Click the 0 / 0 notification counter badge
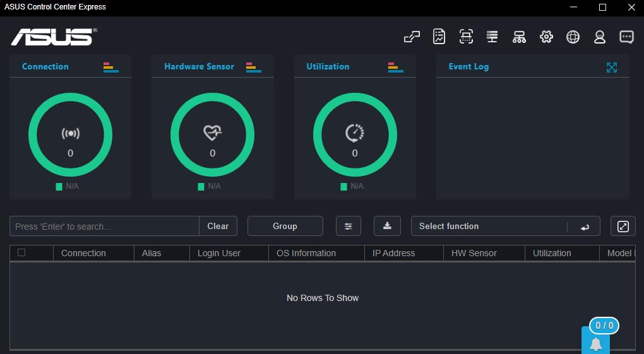Image resolution: width=644 pixels, height=354 pixels. 604,326
